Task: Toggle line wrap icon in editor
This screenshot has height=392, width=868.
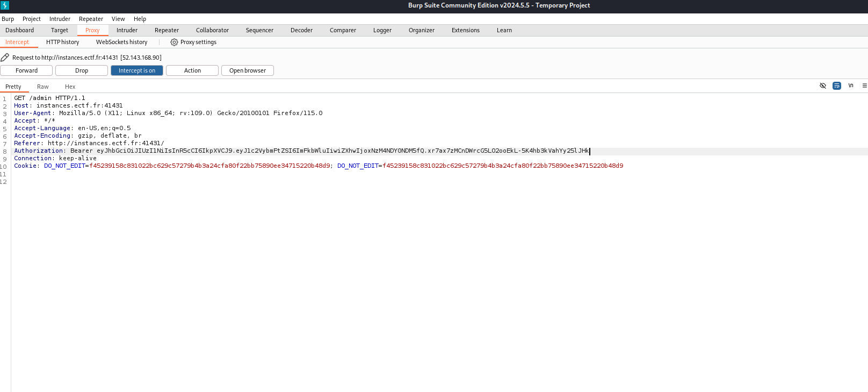Action: point(837,85)
